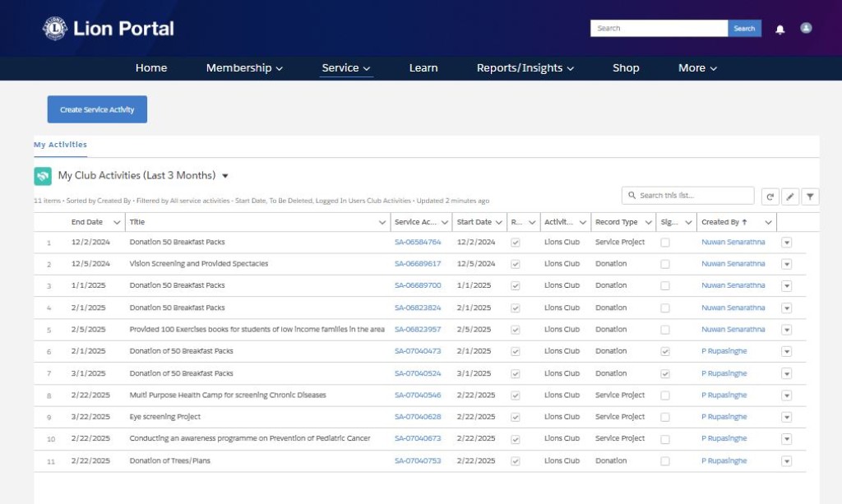The image size is (842, 504).
Task: Click 'Vision Screening and Provided Spectacles' cell
Action: (199, 264)
